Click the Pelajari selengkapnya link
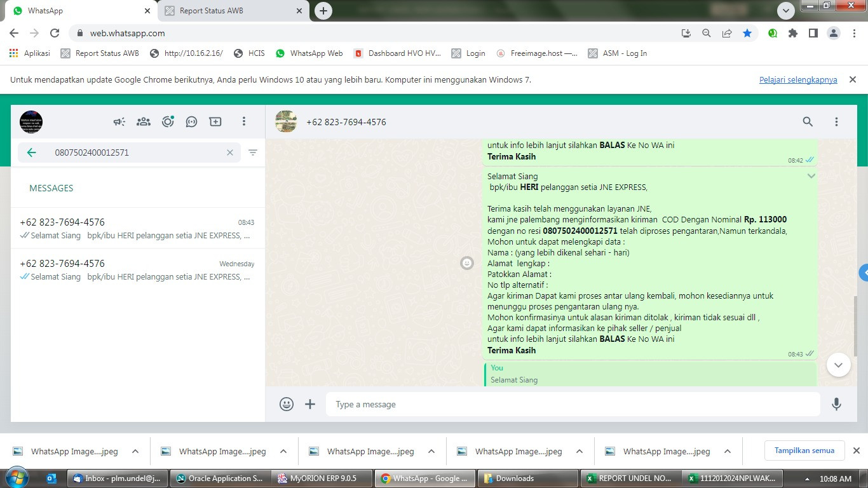The height and width of the screenshot is (488, 868). (798, 80)
